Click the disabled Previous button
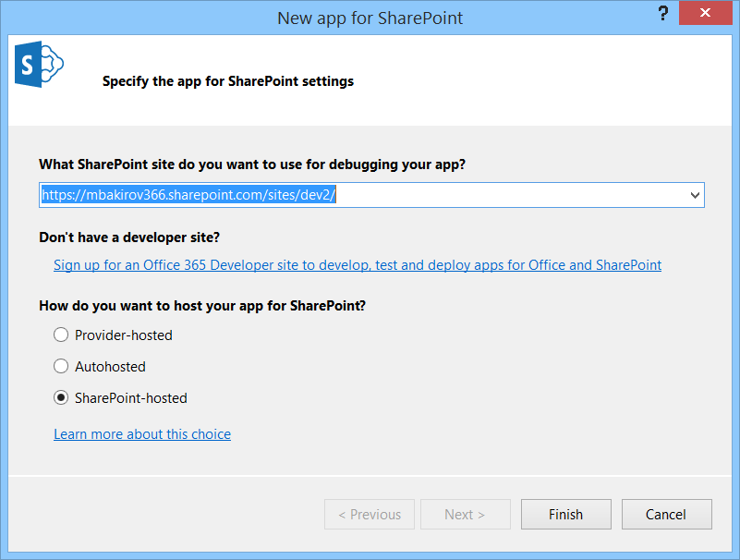The width and height of the screenshot is (740, 560). (x=369, y=514)
